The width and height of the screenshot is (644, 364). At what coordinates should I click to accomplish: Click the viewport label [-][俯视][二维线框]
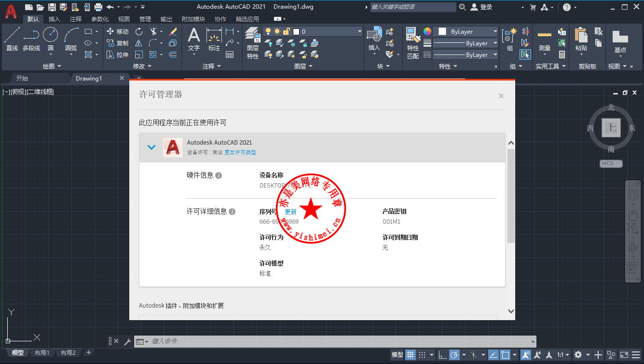[x=28, y=92]
